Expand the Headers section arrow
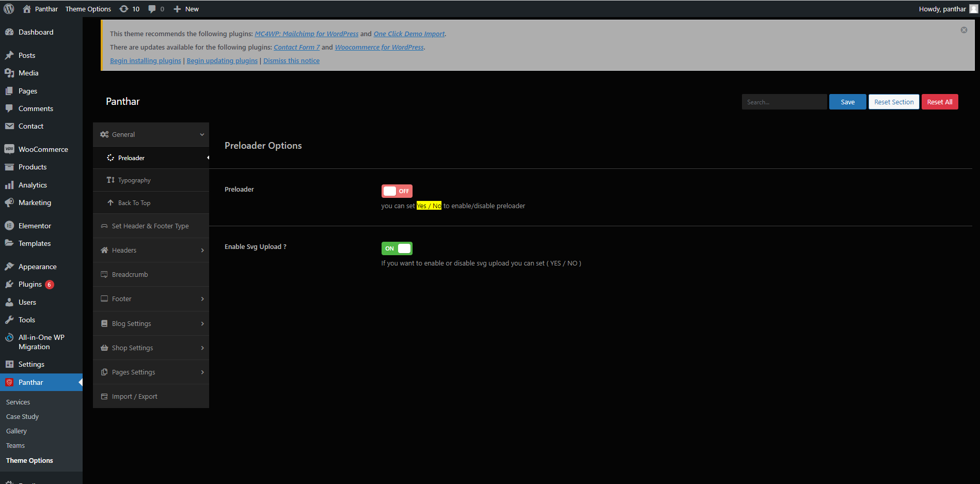980x484 pixels. (x=202, y=251)
